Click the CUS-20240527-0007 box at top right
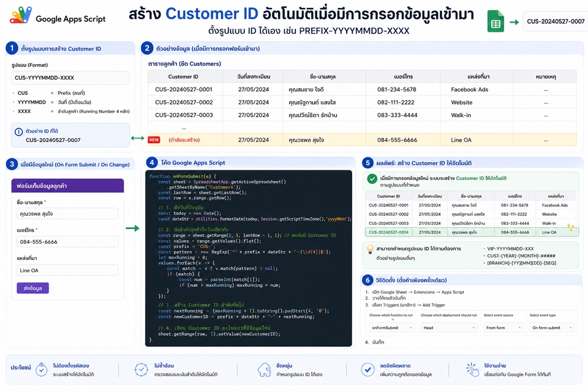This screenshot has width=588, height=392. pyautogui.click(x=556, y=21)
